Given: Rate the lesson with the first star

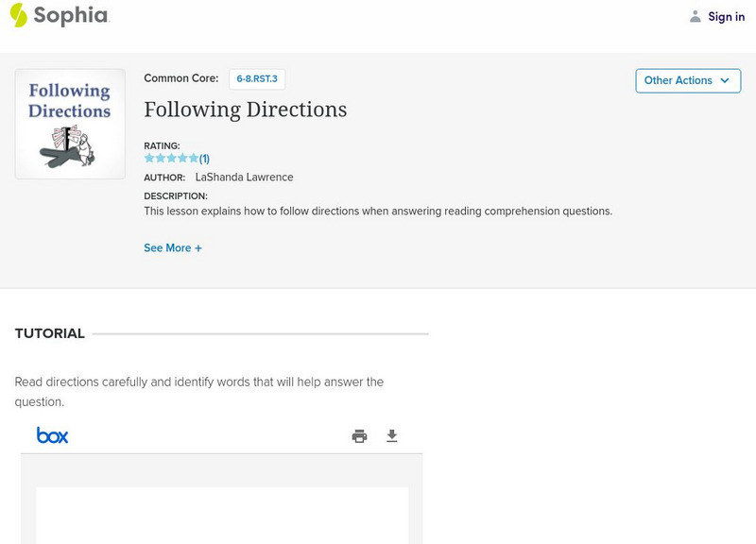Looking at the screenshot, I should coord(149,159).
